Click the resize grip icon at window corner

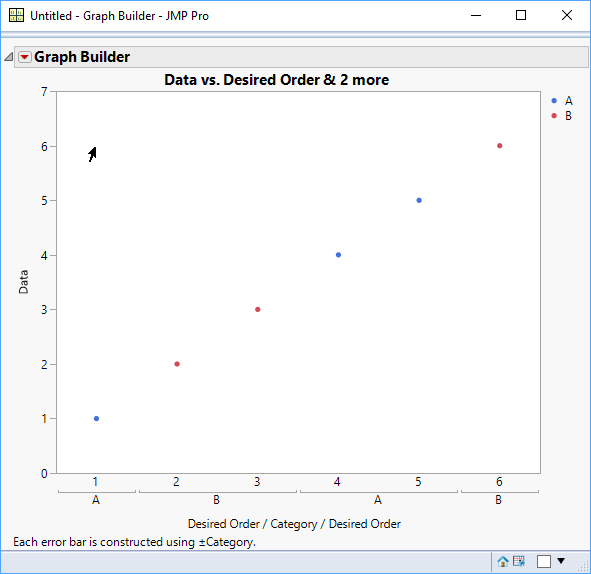point(584,567)
